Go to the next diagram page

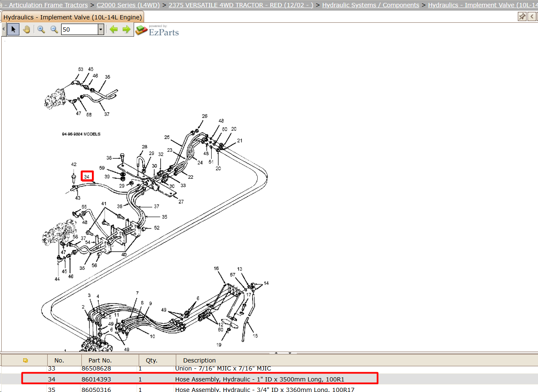tap(126, 30)
